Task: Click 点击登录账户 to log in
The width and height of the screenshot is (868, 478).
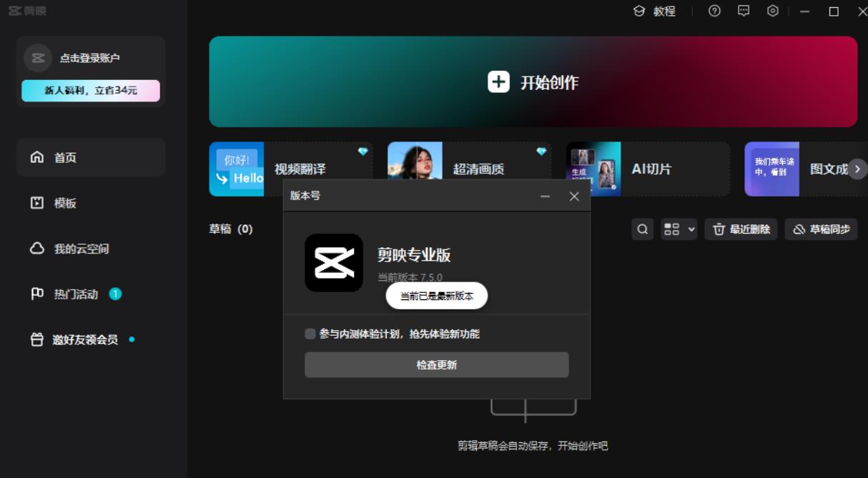Action: pos(89,59)
